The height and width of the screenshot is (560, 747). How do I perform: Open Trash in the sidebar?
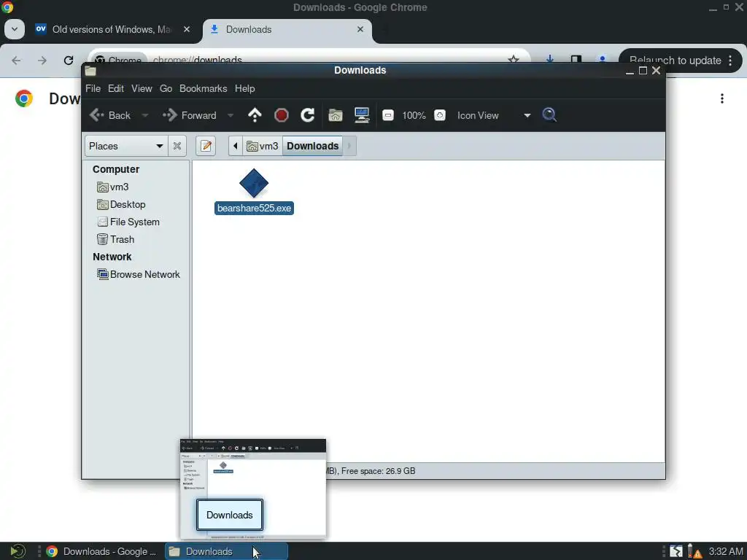[x=116, y=239]
